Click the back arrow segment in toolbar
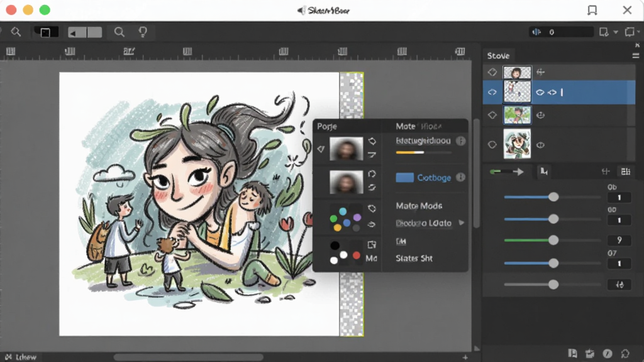The image size is (644, 362). click(77, 33)
